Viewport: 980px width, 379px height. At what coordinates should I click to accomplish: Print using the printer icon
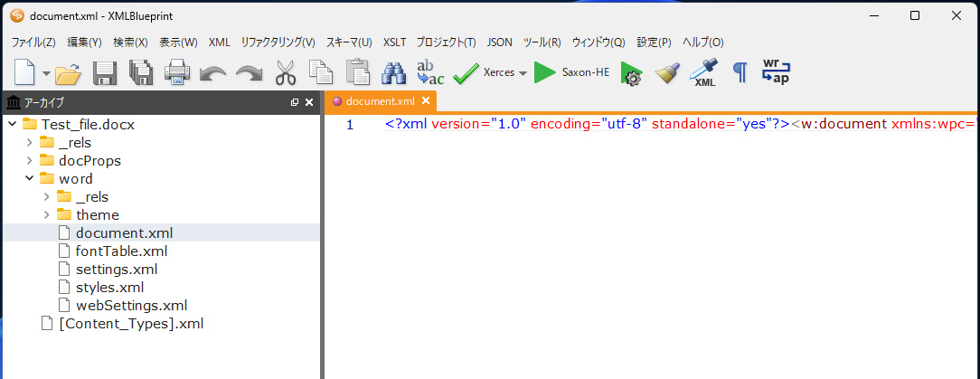tap(177, 73)
